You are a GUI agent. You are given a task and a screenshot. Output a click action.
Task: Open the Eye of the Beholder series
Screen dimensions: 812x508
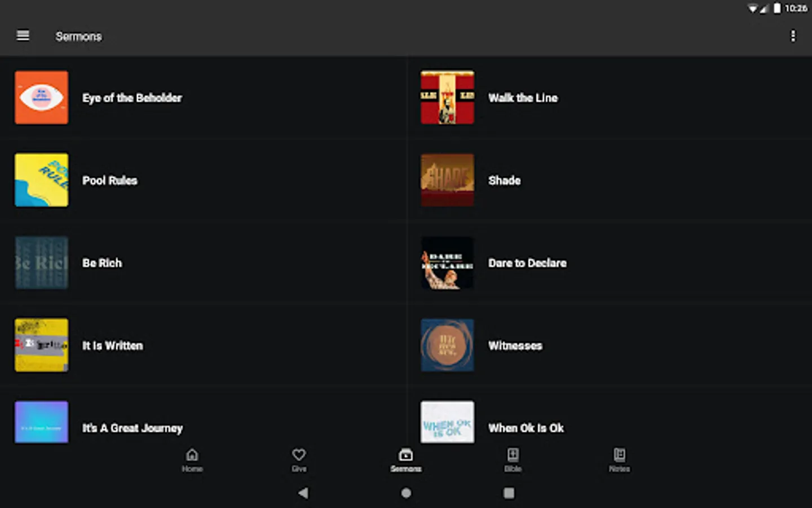(x=203, y=98)
